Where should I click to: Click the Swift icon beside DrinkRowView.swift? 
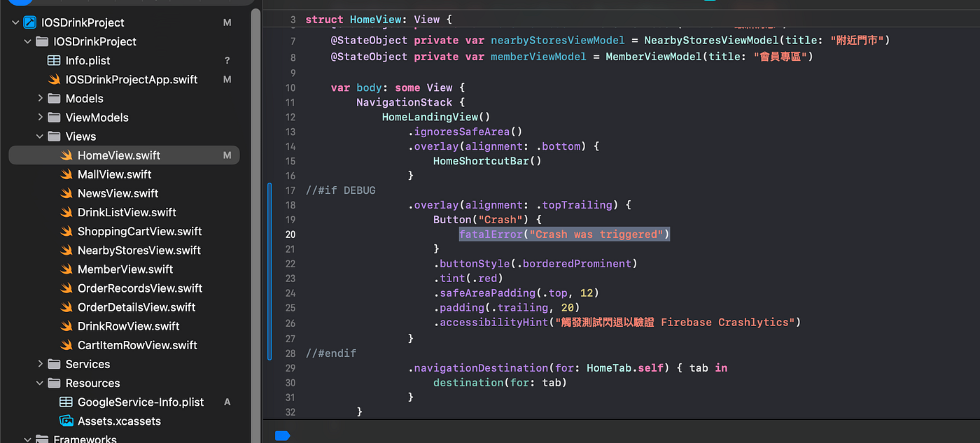66,326
